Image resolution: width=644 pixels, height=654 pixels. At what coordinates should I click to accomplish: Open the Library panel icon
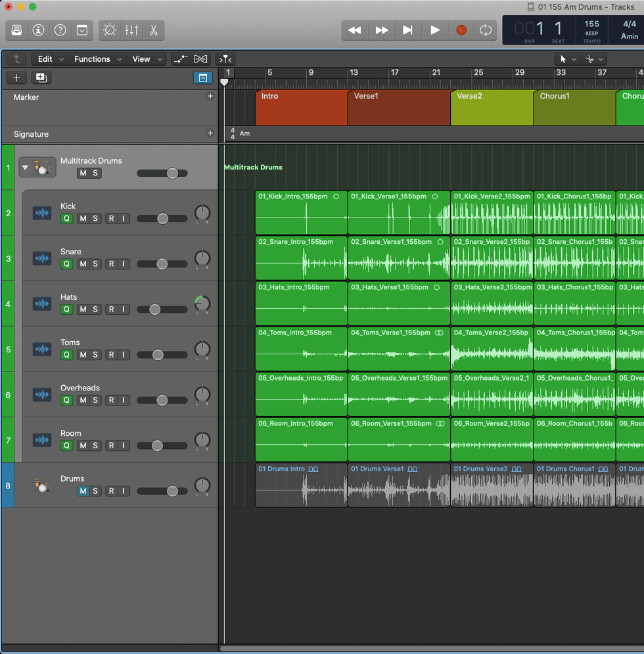coord(16,30)
